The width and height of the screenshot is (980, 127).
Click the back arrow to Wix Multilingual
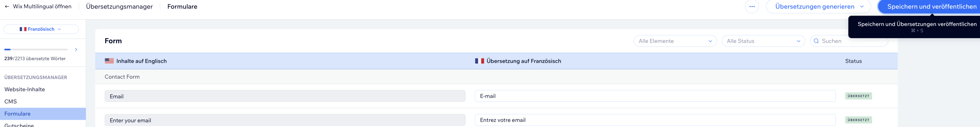[7, 6]
